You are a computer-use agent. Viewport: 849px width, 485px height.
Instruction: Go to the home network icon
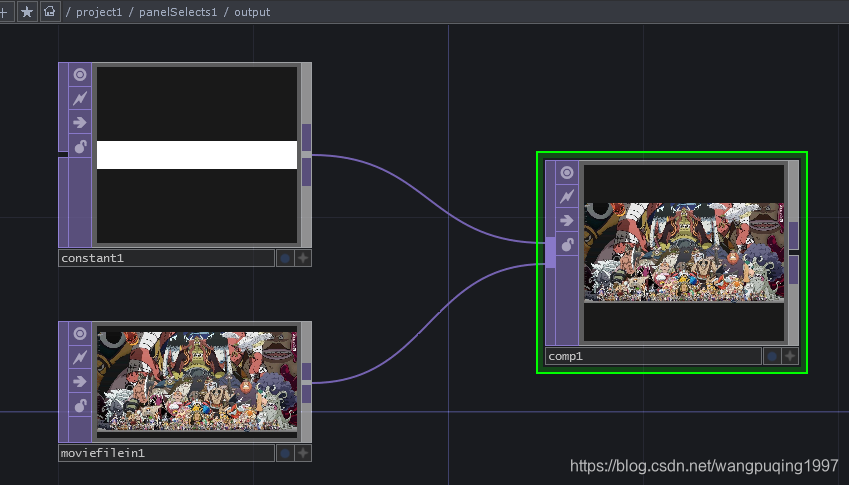coord(50,11)
